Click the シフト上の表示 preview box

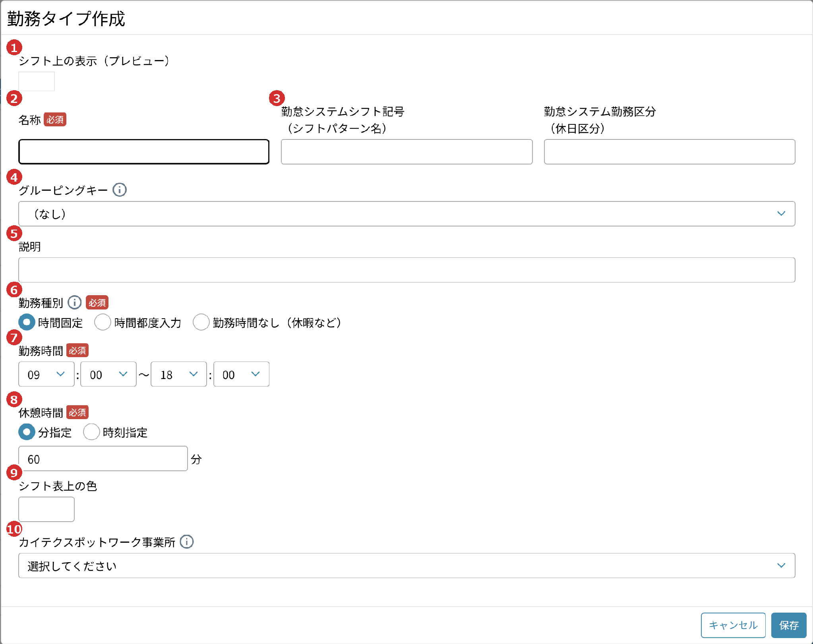click(x=37, y=81)
